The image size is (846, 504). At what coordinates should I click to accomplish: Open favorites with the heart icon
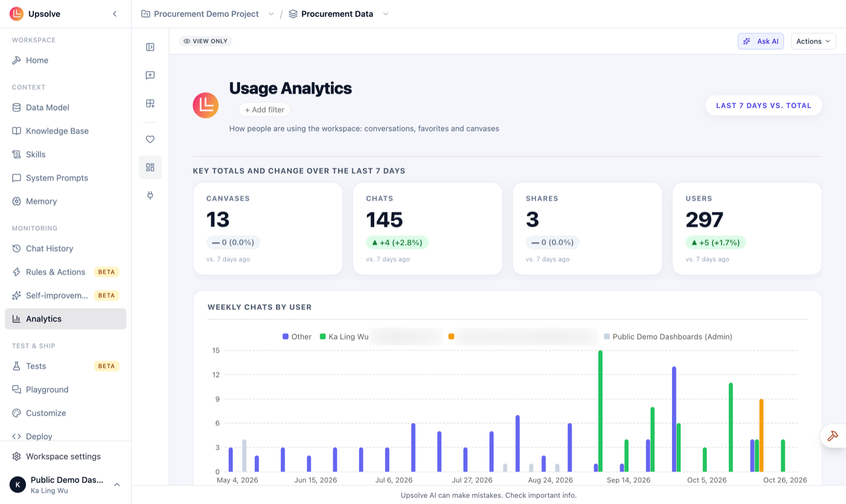tap(150, 139)
